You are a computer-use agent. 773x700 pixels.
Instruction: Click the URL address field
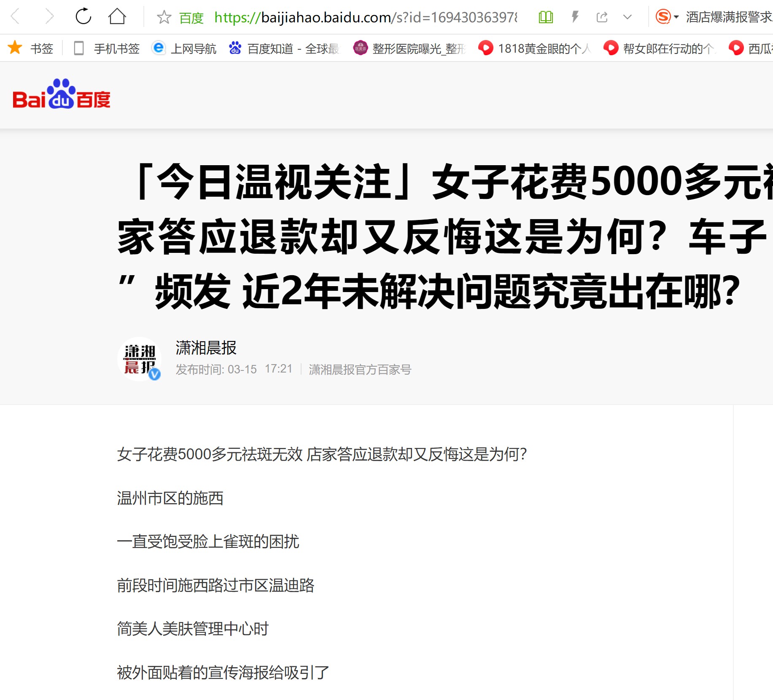[365, 18]
